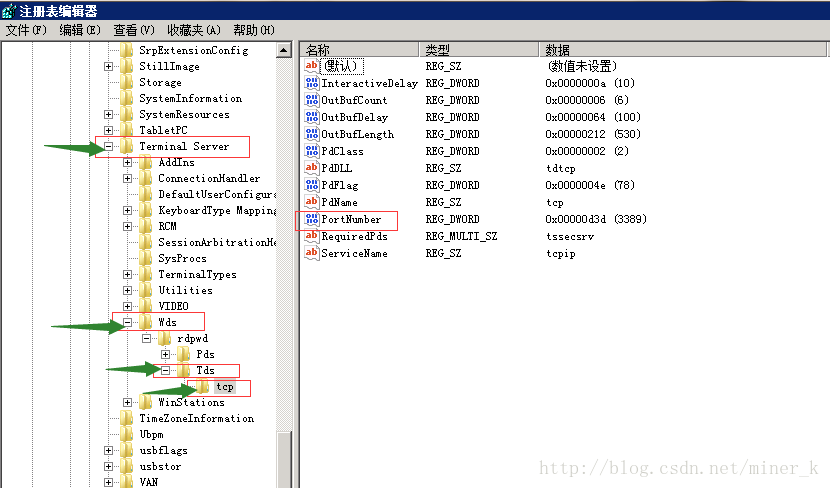Collapse the Terminal Server node
This screenshot has height=488, width=830.
(109, 146)
